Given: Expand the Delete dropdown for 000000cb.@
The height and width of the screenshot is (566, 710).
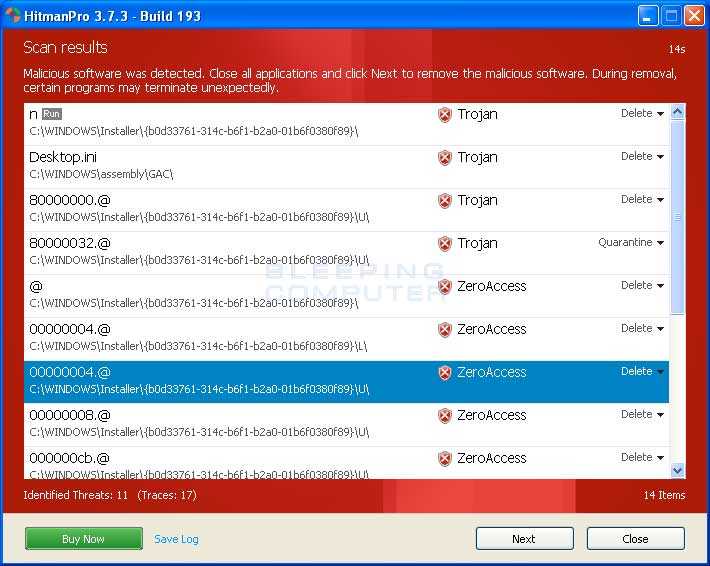Looking at the screenshot, I should pos(642,458).
